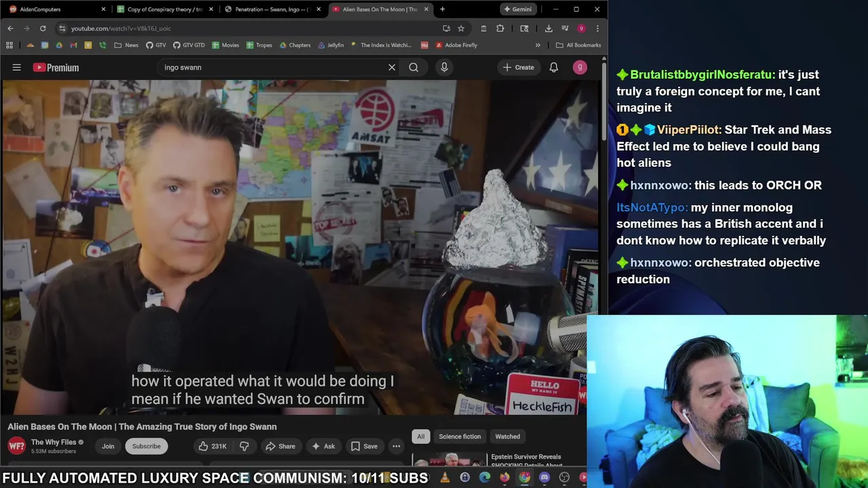
Task: Reload the page
Action: [43, 28]
